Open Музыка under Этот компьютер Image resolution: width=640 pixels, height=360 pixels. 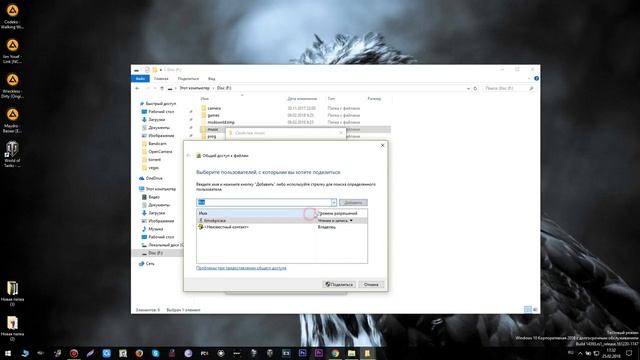[x=156, y=229]
